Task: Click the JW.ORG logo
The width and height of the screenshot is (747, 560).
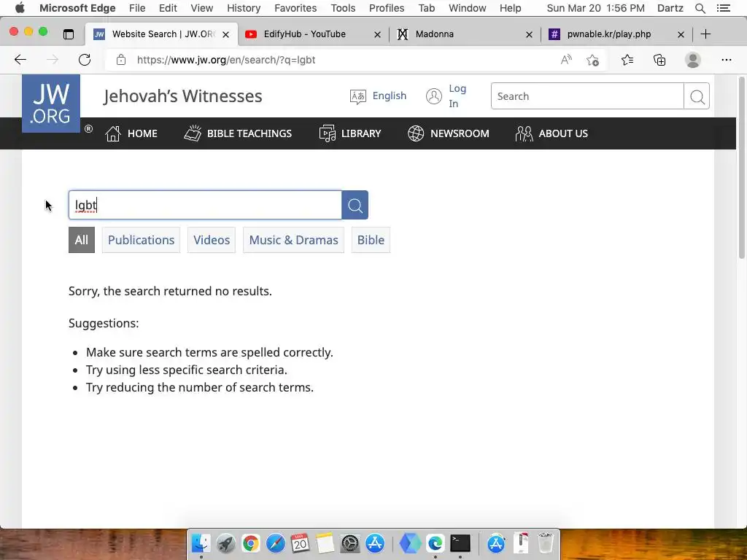Action: pyautogui.click(x=51, y=104)
